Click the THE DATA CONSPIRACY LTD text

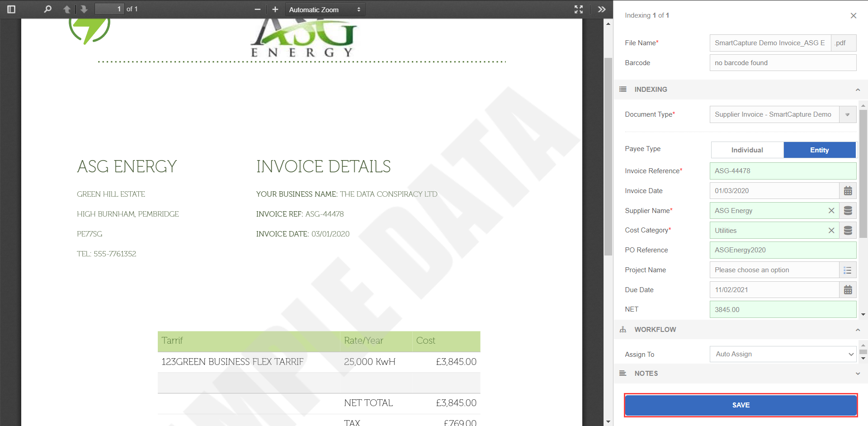(389, 194)
